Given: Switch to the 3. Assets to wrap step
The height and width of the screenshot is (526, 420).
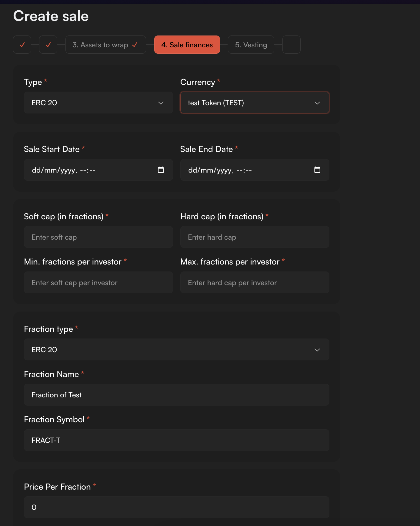Looking at the screenshot, I should pos(106,45).
